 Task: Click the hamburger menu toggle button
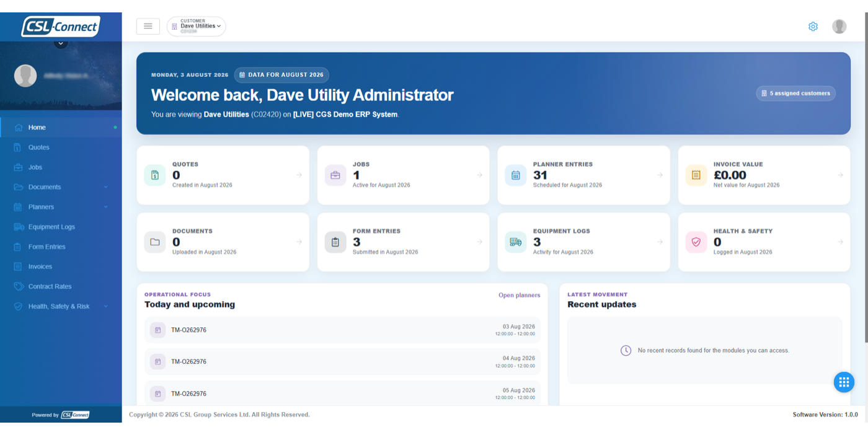point(148,26)
